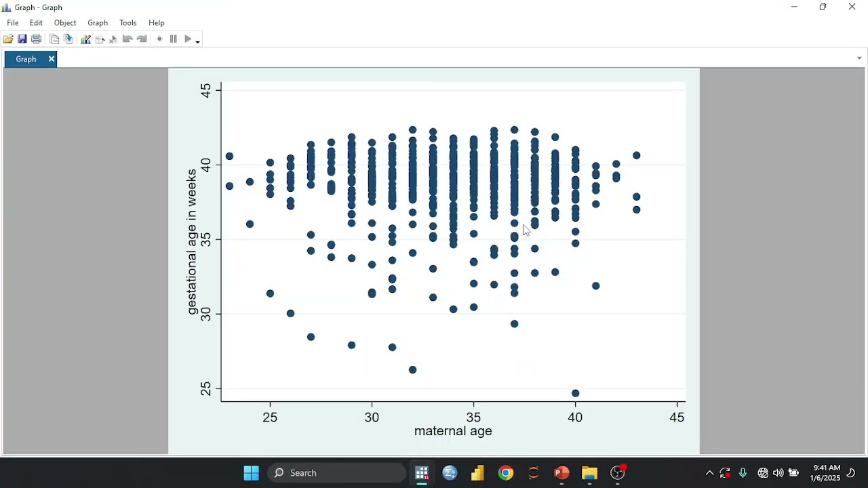Image resolution: width=868 pixels, height=488 pixels.
Task: Click the hide/show object browser icon
Action: tap(100, 39)
